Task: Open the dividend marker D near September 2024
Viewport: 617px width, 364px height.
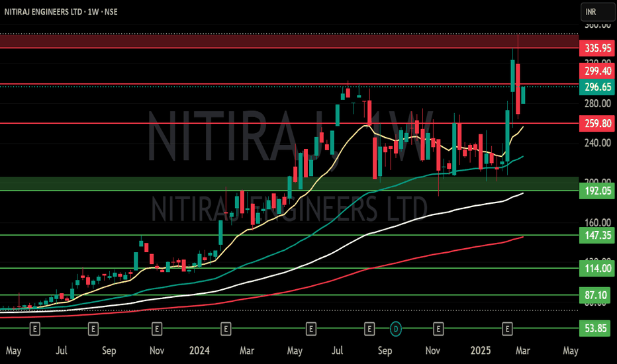Action: tap(396, 328)
